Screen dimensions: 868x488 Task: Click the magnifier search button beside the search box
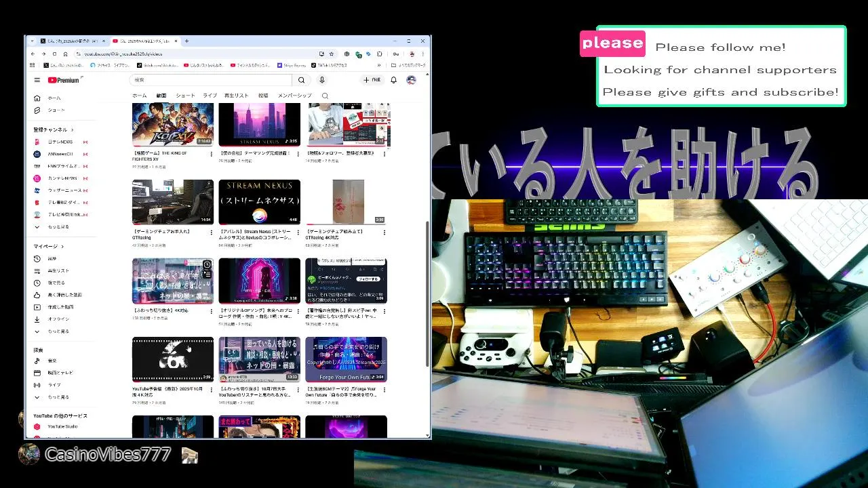click(x=302, y=80)
